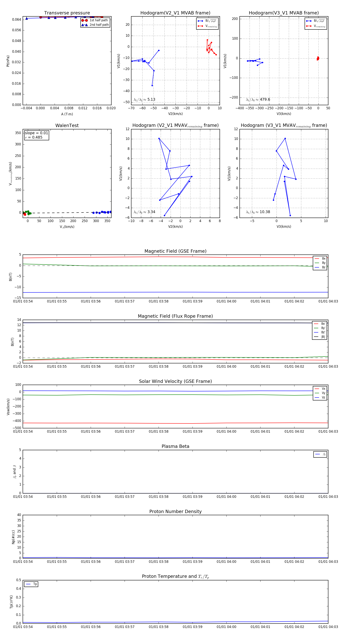Viewport: 351px width, 644px height.
Task: Click the V3(km/s) label under V3_V1 MVAB hodogram
Action: pos(284,114)
